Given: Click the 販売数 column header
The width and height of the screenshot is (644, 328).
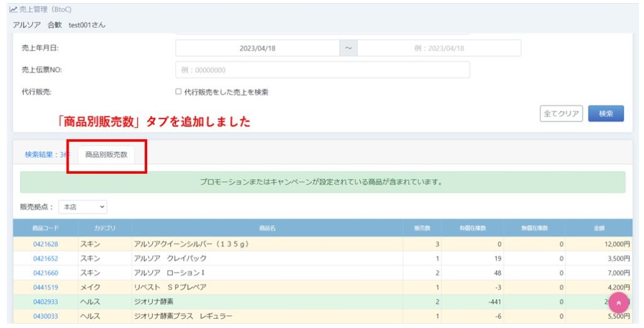Looking at the screenshot, I should click(422, 228).
